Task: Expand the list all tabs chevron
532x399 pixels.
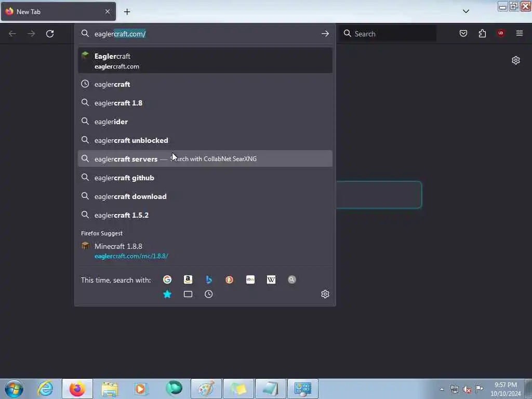Action: pos(466,11)
